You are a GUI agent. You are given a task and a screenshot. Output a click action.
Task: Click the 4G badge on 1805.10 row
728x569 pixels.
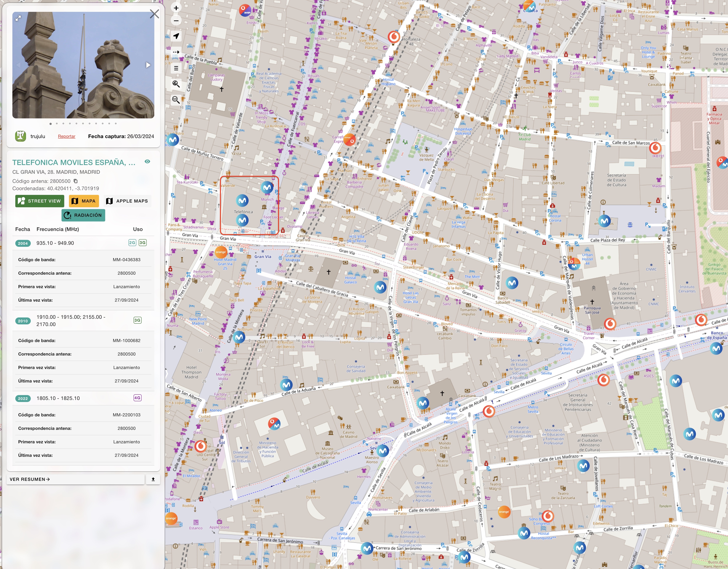pos(137,398)
